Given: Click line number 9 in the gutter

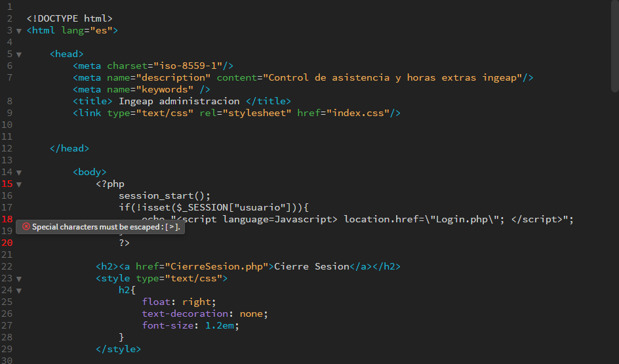Looking at the screenshot, I should [x=9, y=113].
